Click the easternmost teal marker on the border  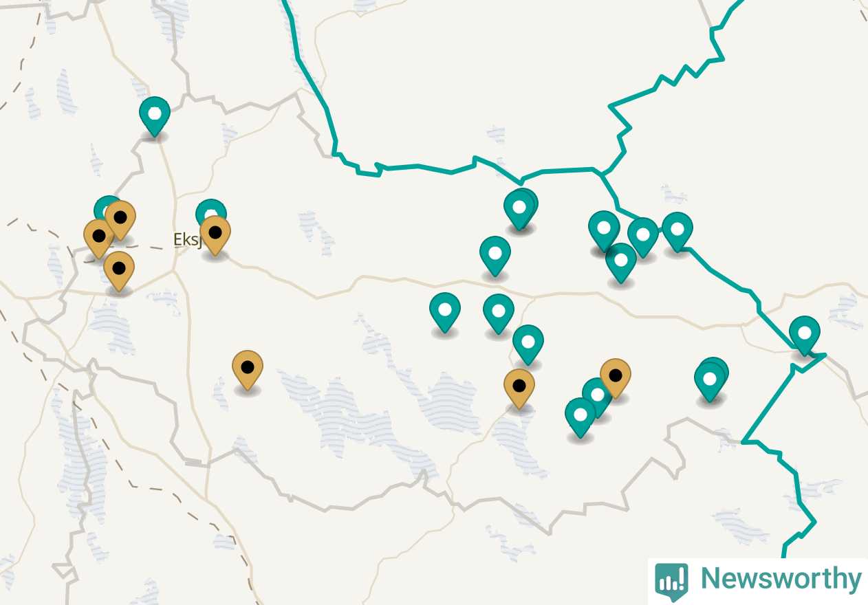click(x=805, y=335)
